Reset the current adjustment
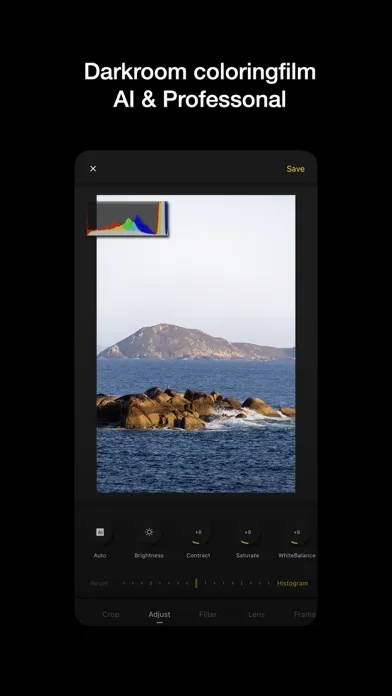 99,583
